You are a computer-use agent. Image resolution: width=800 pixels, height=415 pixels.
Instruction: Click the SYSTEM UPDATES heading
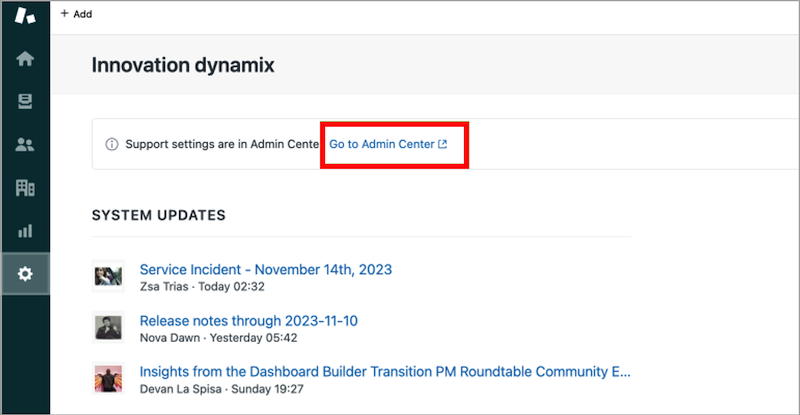tap(159, 215)
